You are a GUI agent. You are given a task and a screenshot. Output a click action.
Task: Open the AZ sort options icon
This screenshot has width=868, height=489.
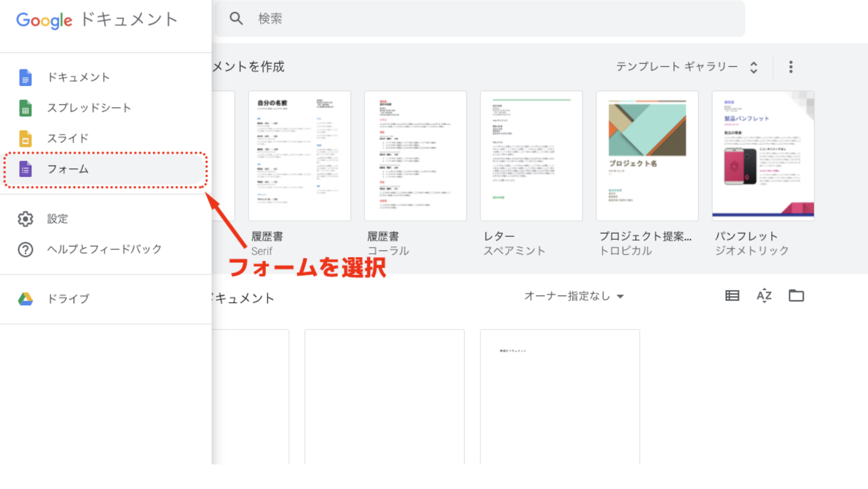(x=764, y=296)
